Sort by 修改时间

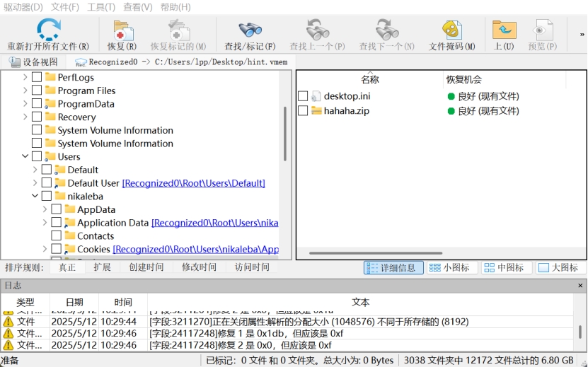(199, 267)
